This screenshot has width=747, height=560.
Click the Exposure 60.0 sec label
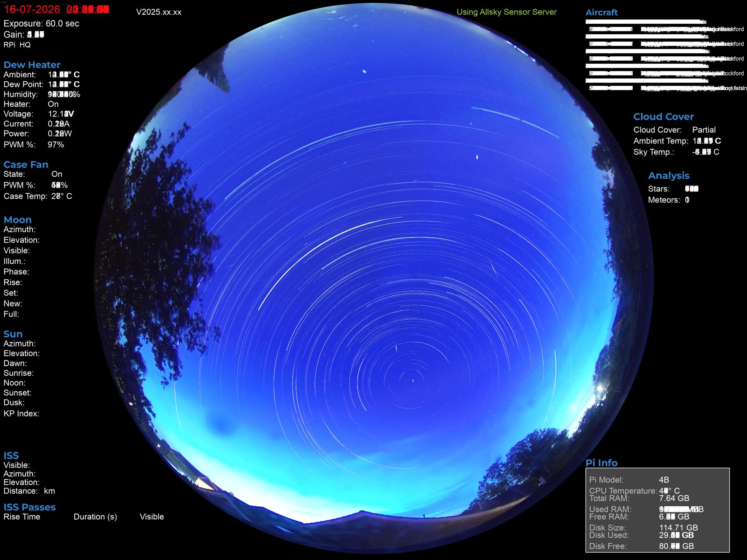[x=41, y=23]
